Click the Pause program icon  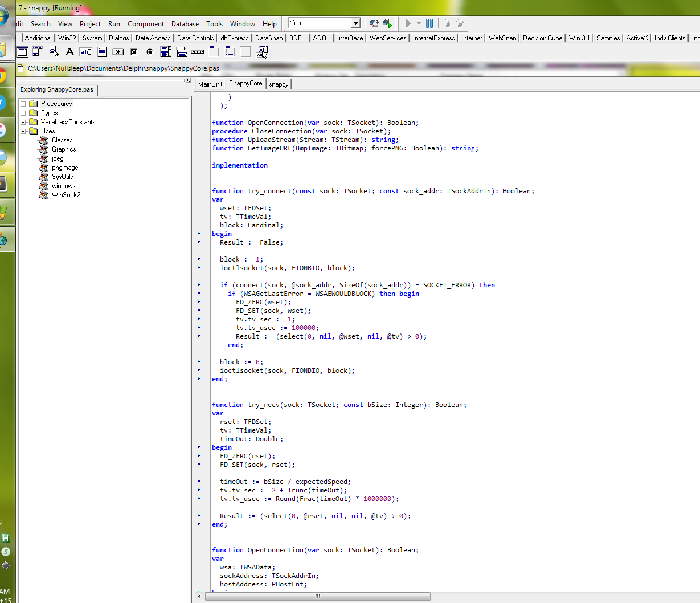429,23
